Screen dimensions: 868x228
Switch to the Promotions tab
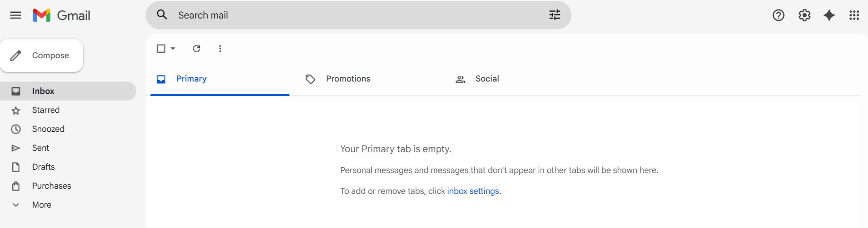coord(348,79)
